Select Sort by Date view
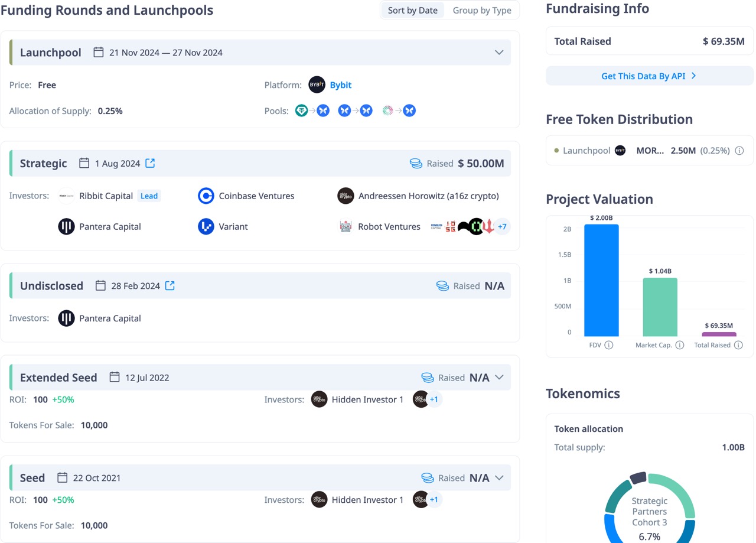 point(412,11)
